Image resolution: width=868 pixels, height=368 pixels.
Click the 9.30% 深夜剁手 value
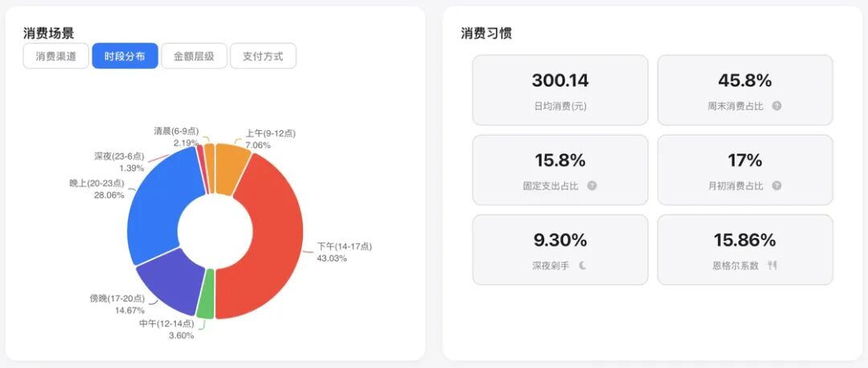[560, 239]
